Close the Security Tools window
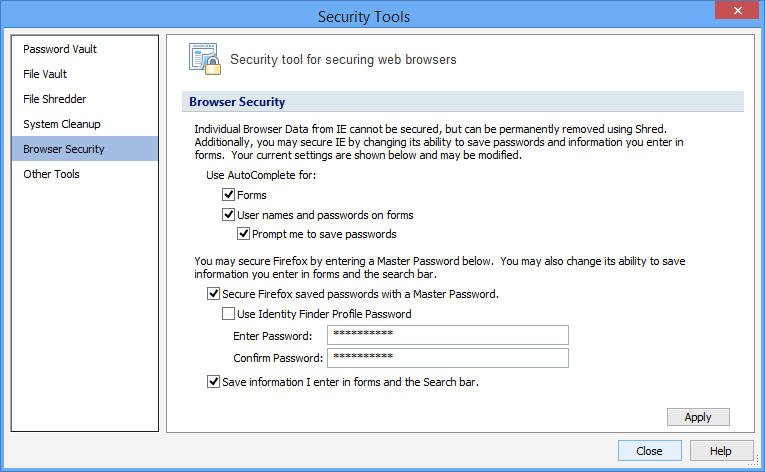 click(x=738, y=11)
